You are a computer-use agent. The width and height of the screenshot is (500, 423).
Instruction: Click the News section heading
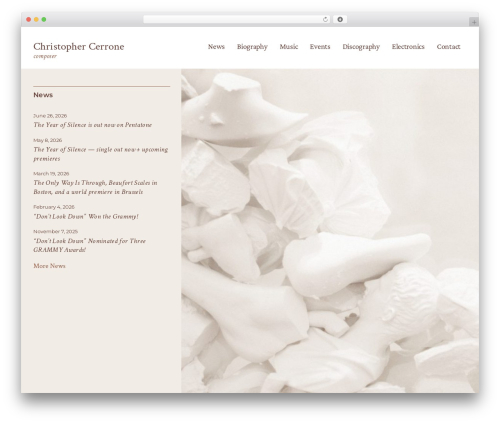coord(43,95)
